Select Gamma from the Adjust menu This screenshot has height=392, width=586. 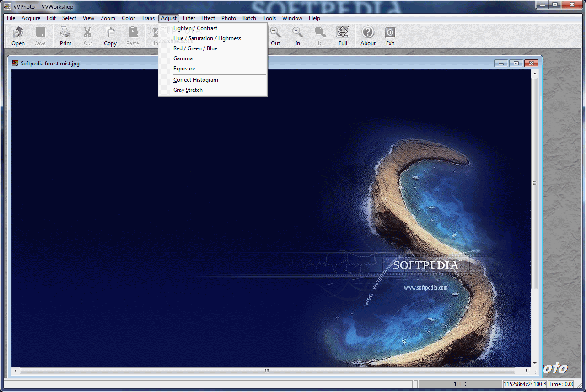(213, 58)
